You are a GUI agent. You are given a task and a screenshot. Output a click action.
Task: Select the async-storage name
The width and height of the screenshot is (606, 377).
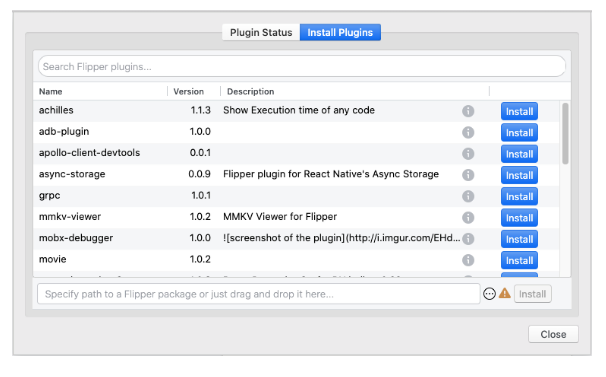pos(72,174)
